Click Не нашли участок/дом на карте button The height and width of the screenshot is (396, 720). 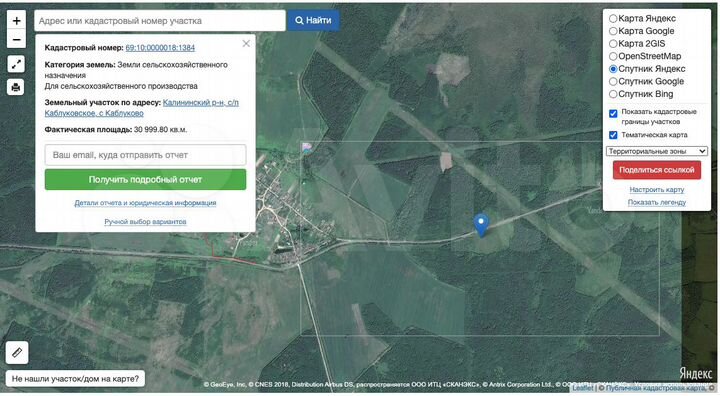[75, 379]
